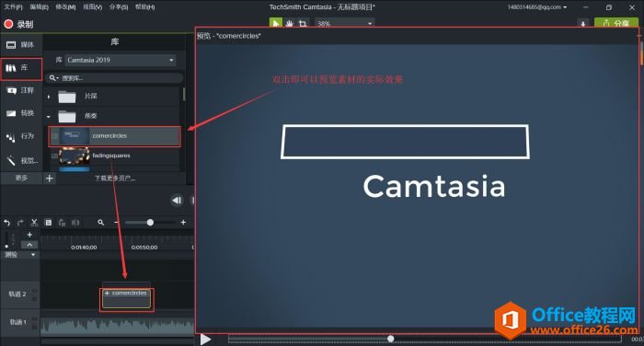Select the cornercircles clip on track 2

tap(127, 300)
